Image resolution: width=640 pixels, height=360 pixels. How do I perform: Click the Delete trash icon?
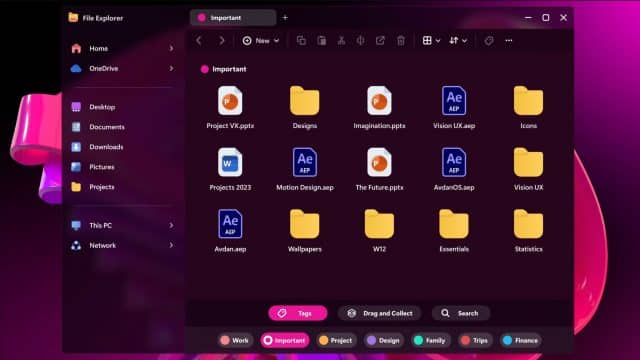click(401, 40)
